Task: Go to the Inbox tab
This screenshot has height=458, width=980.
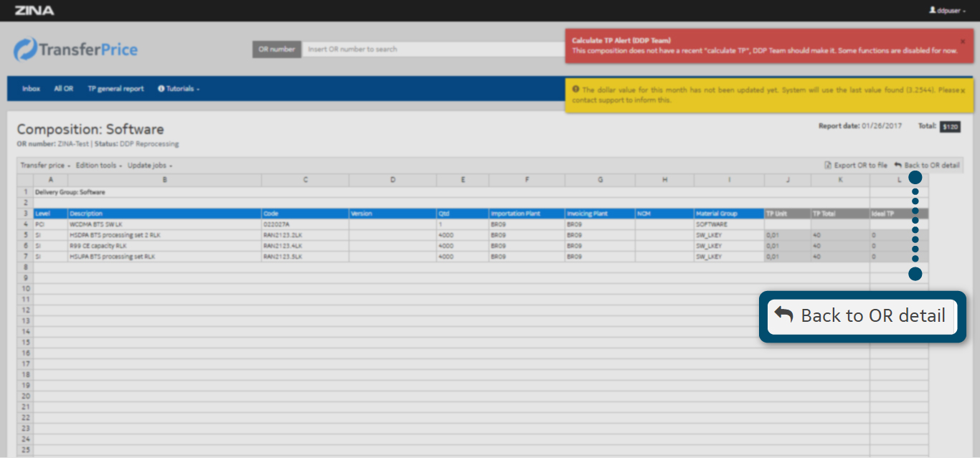Action: click(x=31, y=89)
